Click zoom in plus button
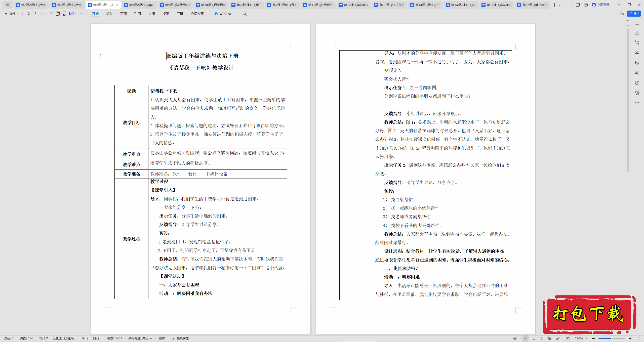This screenshot has height=342, width=644. (x=630, y=338)
